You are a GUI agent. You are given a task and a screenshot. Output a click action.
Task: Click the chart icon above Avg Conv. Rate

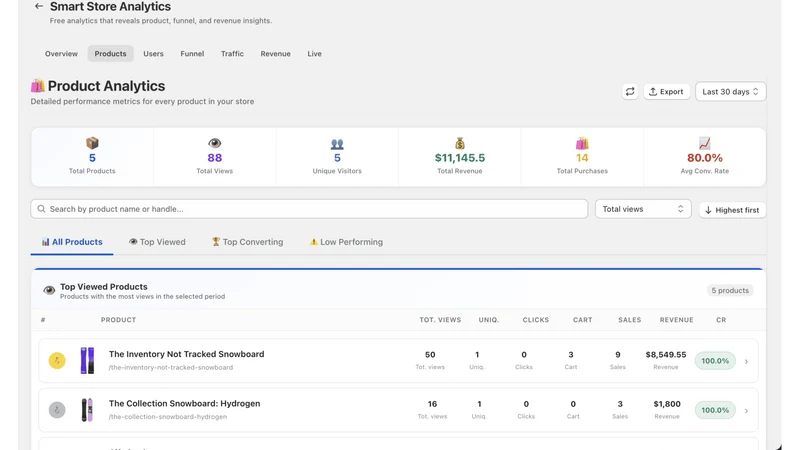tap(705, 143)
